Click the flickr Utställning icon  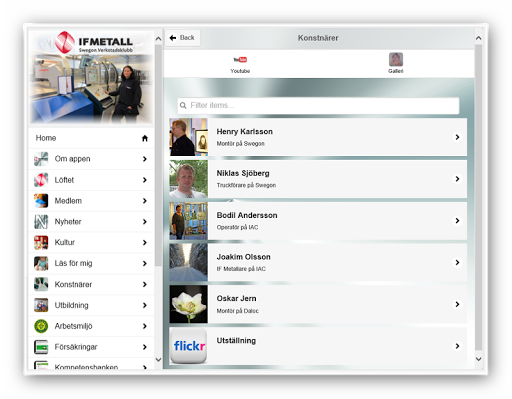pyautogui.click(x=188, y=346)
